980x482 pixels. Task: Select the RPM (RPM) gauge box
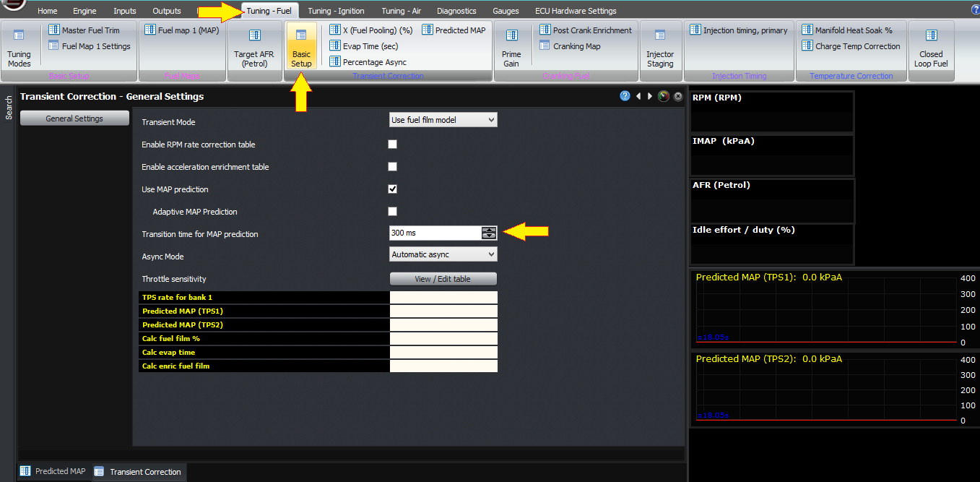pyautogui.click(x=772, y=111)
